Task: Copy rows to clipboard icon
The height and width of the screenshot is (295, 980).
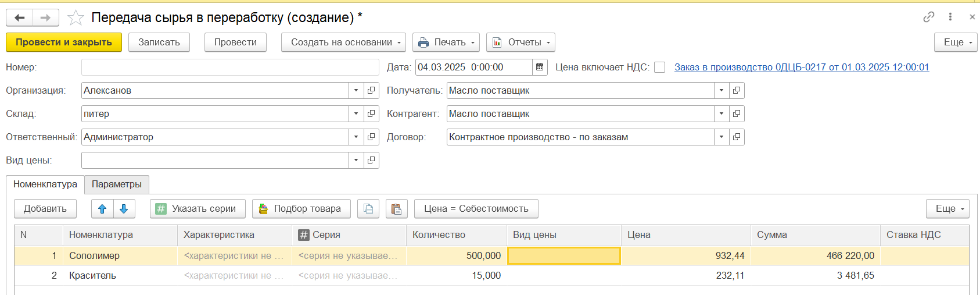Action: tap(368, 209)
